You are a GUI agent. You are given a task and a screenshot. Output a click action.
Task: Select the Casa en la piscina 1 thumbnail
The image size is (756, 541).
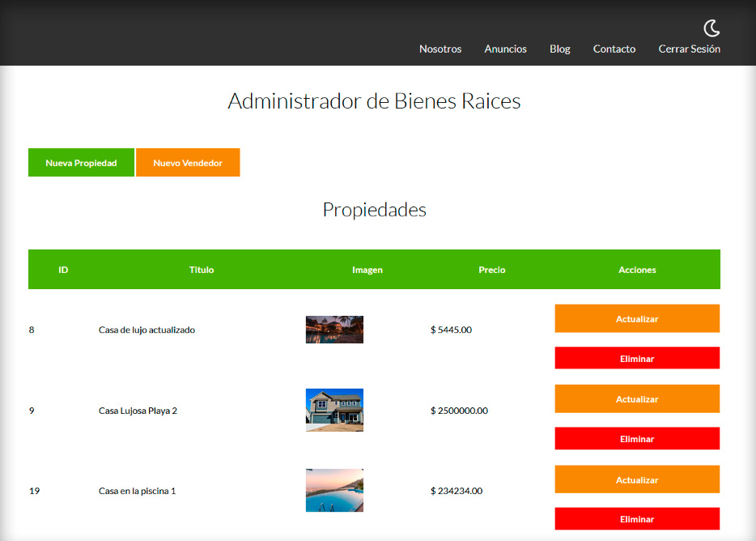(334, 490)
